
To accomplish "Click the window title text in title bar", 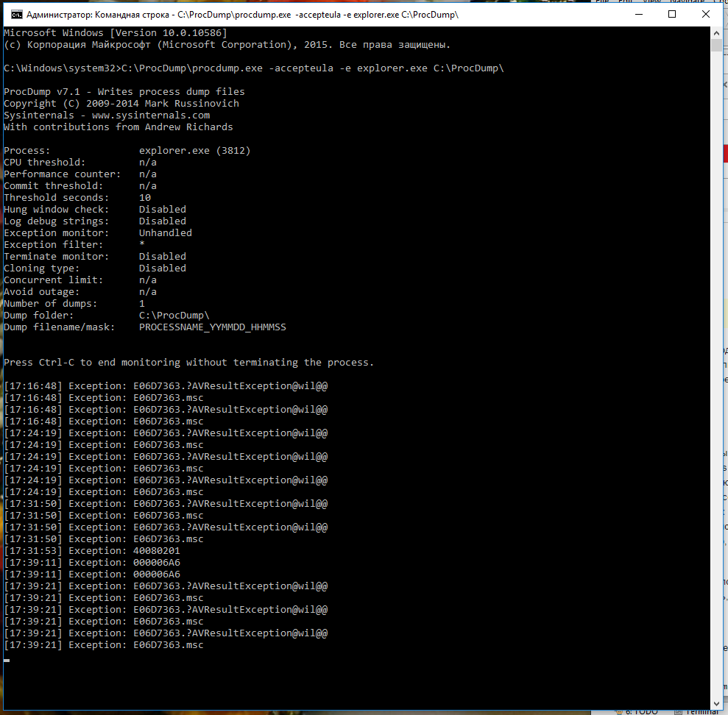I will (242, 15).
